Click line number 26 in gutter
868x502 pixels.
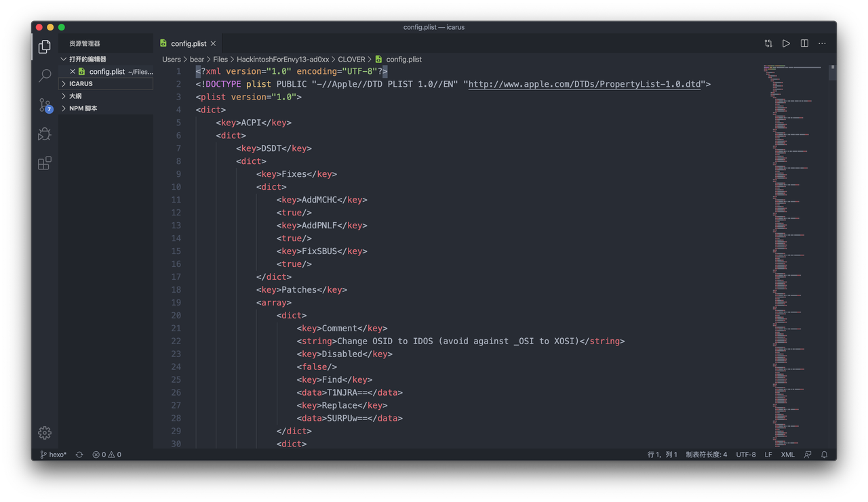coord(176,393)
